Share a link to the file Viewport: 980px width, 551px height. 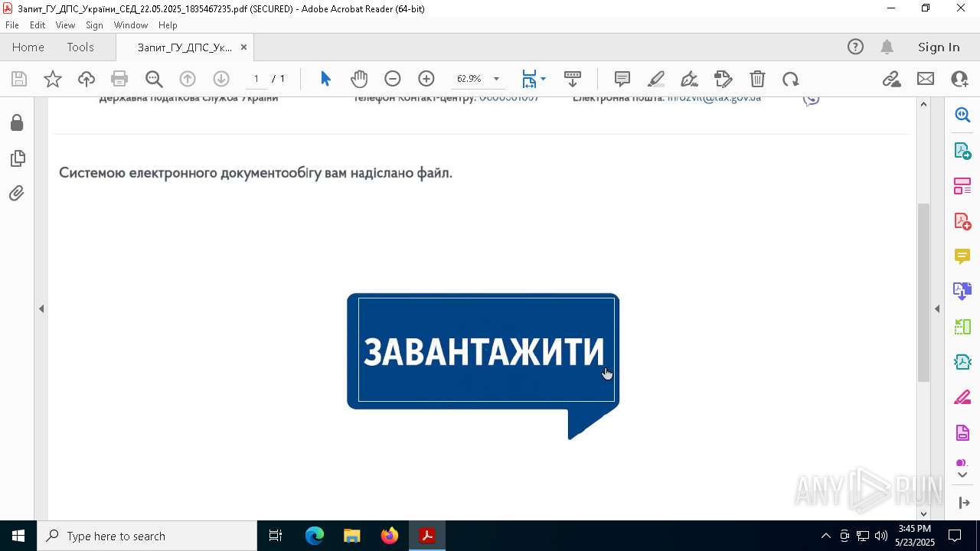[891, 79]
